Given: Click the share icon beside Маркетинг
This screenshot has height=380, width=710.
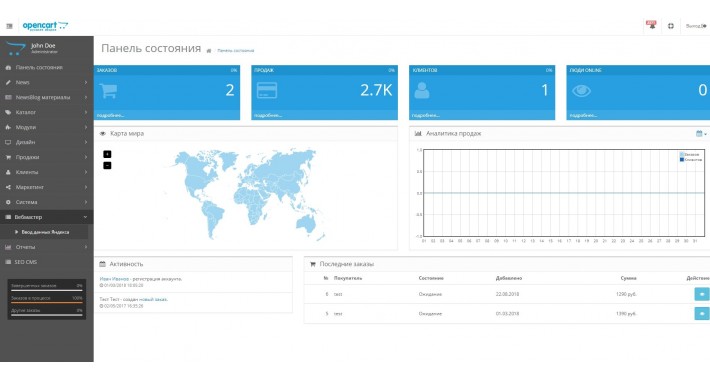Looking at the screenshot, I should click(x=8, y=187).
